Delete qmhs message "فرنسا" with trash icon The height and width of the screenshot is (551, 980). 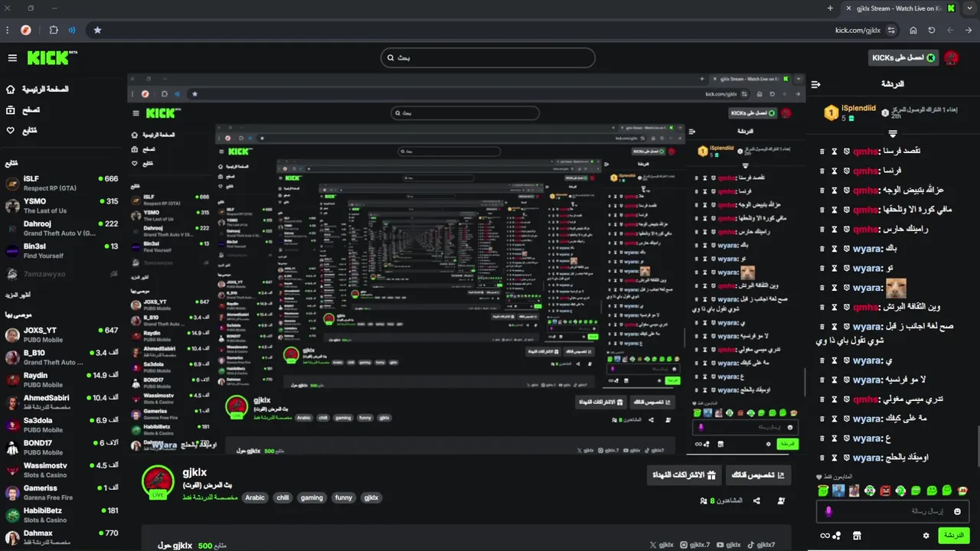pyautogui.click(x=822, y=171)
